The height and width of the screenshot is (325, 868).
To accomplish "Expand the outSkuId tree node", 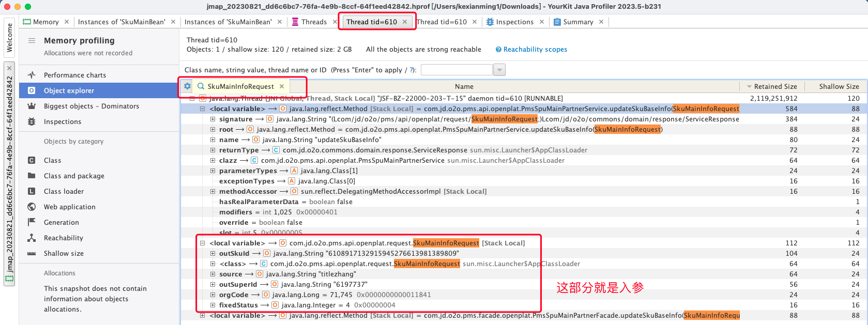I will 212,253.
